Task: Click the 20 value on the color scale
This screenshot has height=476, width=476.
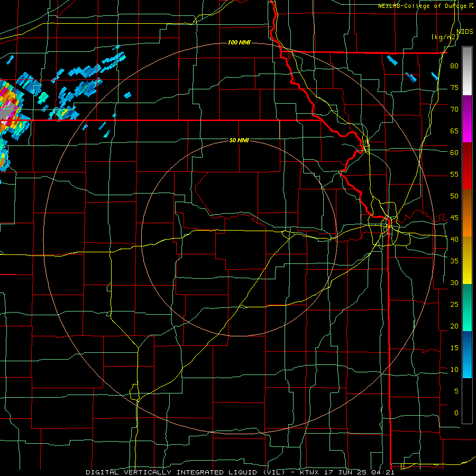Action: coord(454,326)
